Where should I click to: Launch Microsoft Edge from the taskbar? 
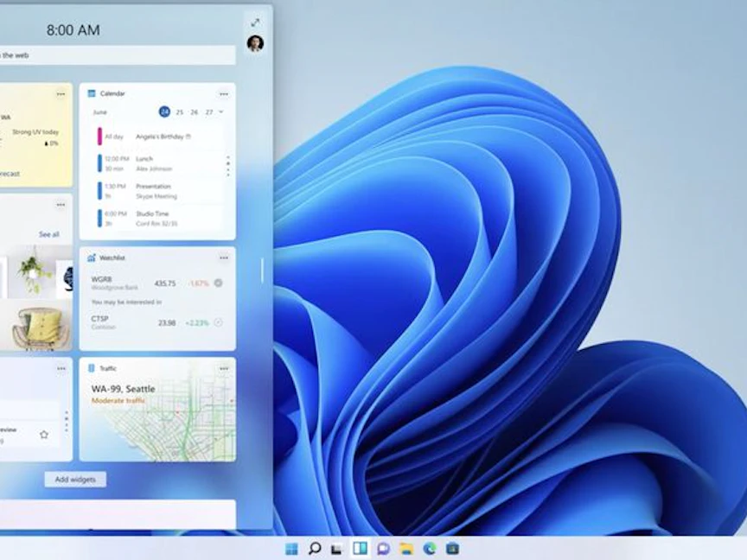tap(429, 549)
